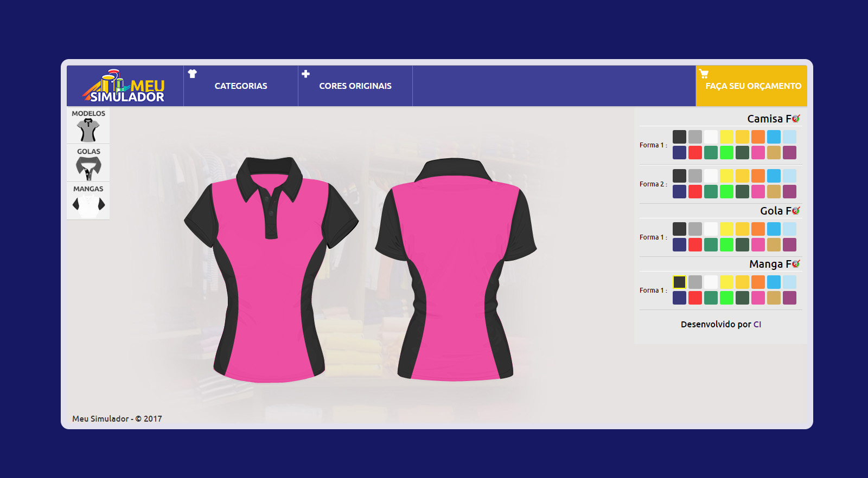Image resolution: width=868 pixels, height=478 pixels.
Task: Choose sky blue for Camisa Forma 2
Action: click(x=774, y=176)
